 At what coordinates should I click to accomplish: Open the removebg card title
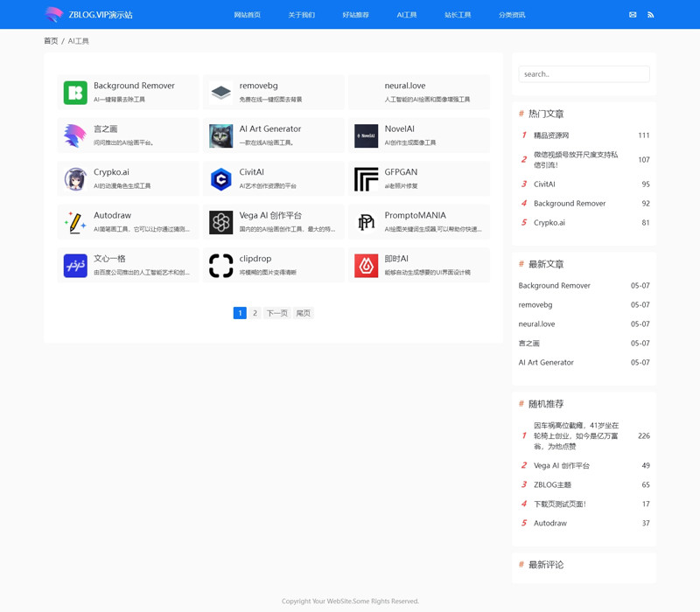[x=258, y=86]
